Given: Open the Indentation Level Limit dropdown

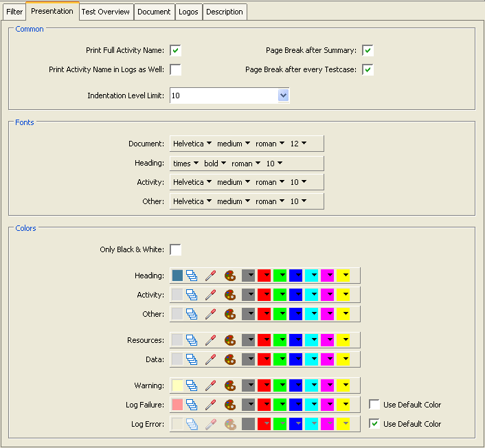Looking at the screenshot, I should 283,96.
